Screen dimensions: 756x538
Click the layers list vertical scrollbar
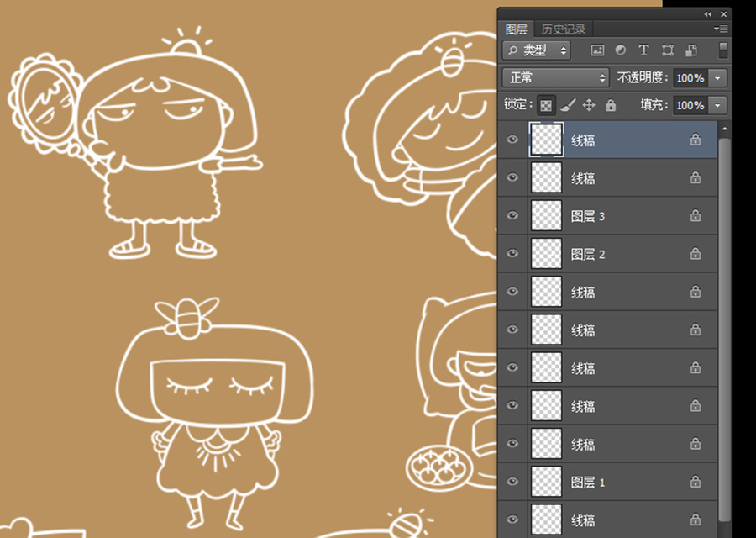tap(724, 330)
